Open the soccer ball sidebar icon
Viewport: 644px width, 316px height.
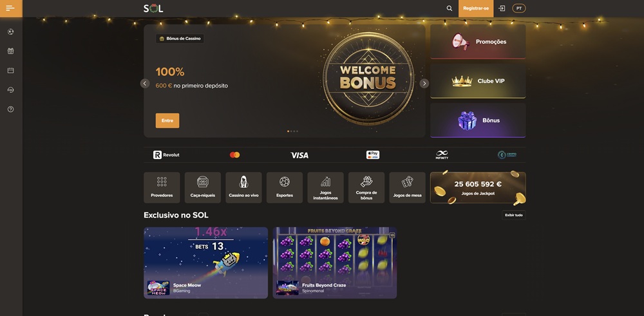pos(11,32)
